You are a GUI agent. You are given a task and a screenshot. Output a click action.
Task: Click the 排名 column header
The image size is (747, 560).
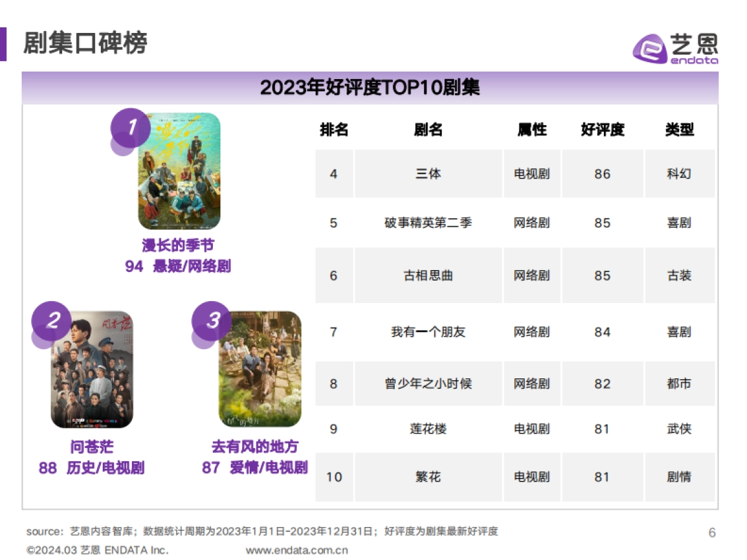click(335, 129)
